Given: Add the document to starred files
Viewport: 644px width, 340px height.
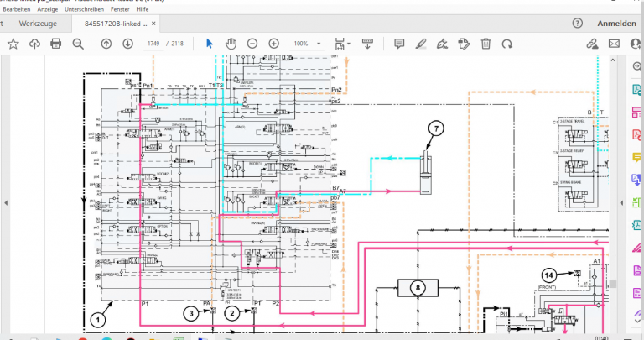Looking at the screenshot, I should pos(13,44).
